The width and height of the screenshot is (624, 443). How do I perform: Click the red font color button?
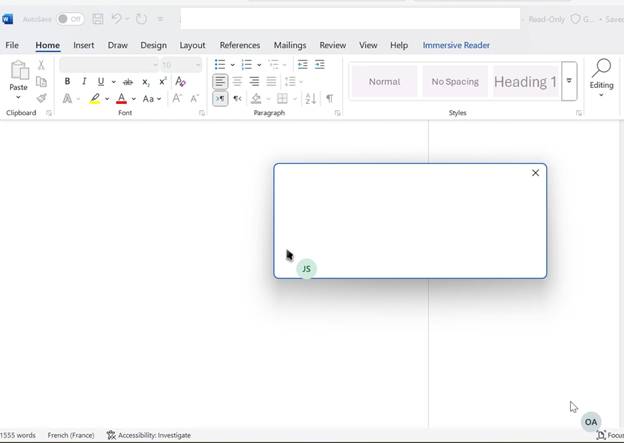(x=121, y=99)
